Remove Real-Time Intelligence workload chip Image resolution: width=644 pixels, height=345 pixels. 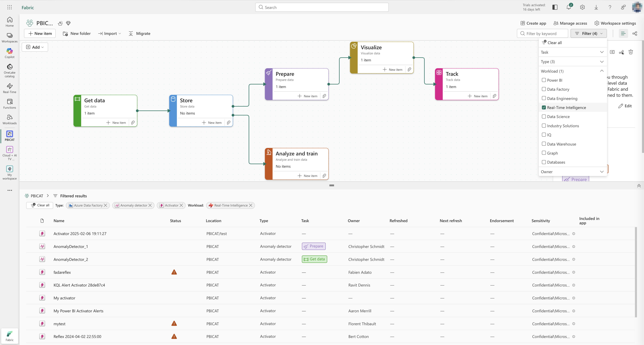251,205
